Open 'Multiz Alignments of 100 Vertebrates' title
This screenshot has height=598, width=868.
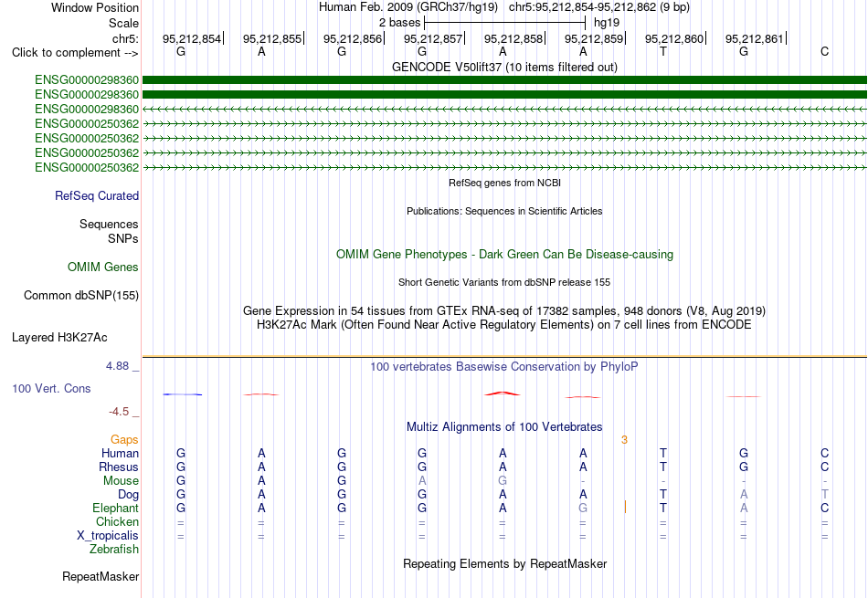[x=504, y=427]
